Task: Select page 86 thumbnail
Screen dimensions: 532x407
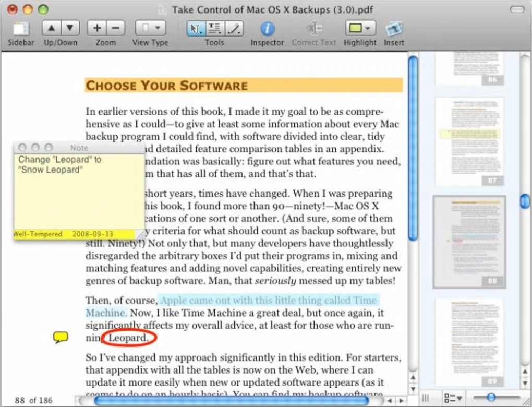Action: (469, 68)
